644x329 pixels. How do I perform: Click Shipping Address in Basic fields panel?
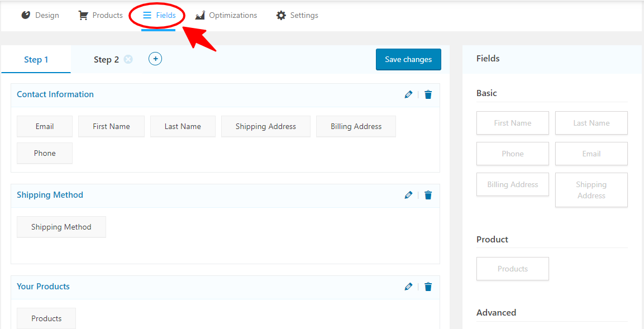tap(591, 190)
